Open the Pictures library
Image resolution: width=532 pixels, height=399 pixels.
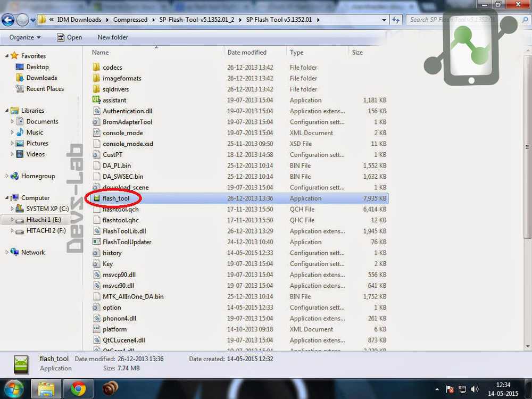37,143
